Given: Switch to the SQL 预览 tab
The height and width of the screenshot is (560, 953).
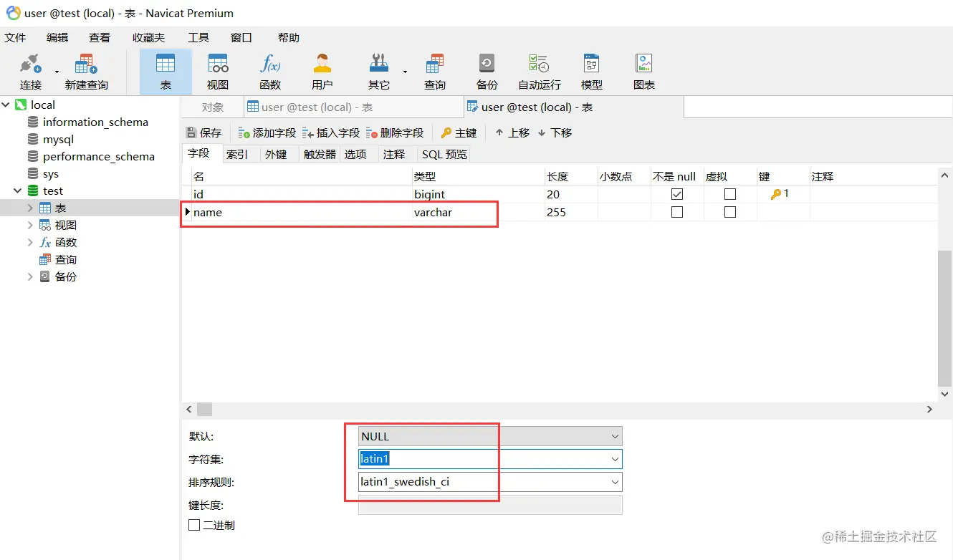Looking at the screenshot, I should [444, 154].
